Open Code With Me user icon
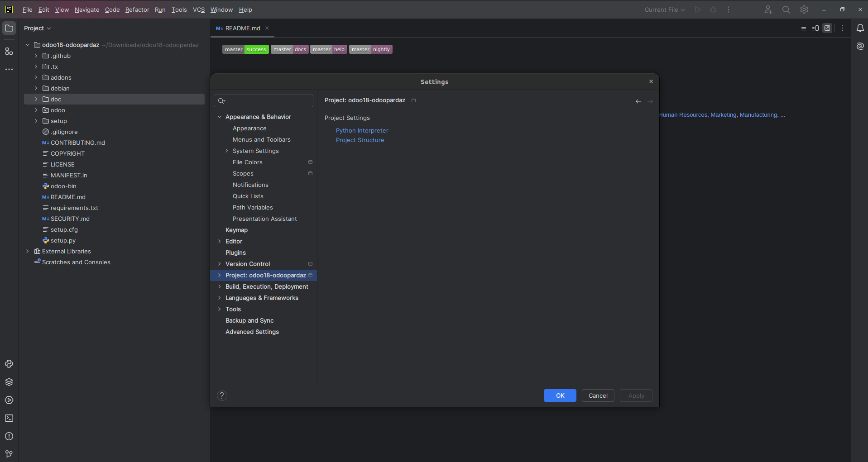Screen dimensions: 868x462 768,10
